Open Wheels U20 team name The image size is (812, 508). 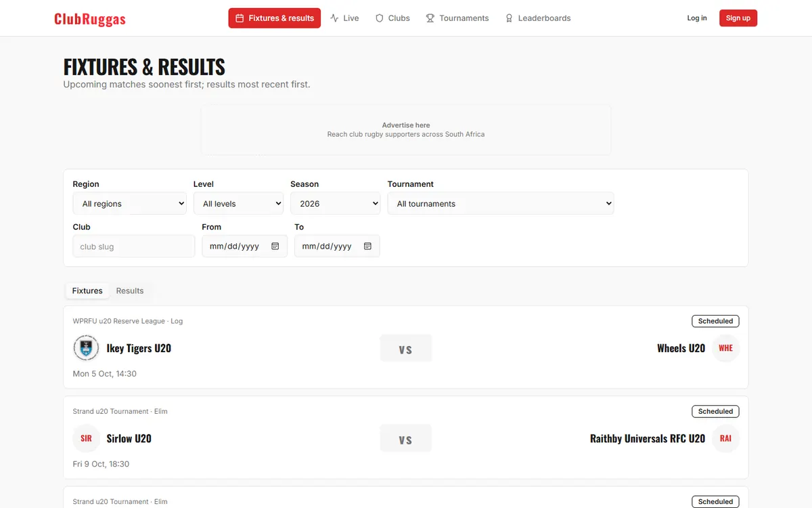[x=681, y=348]
